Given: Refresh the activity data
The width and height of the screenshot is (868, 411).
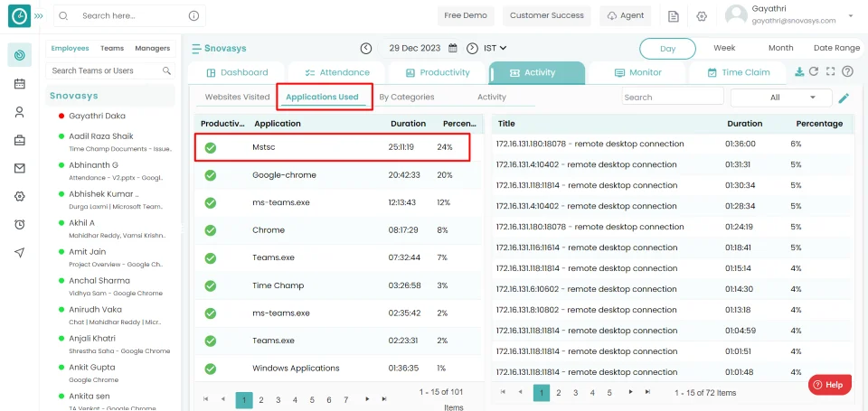Looking at the screenshot, I should [814, 71].
